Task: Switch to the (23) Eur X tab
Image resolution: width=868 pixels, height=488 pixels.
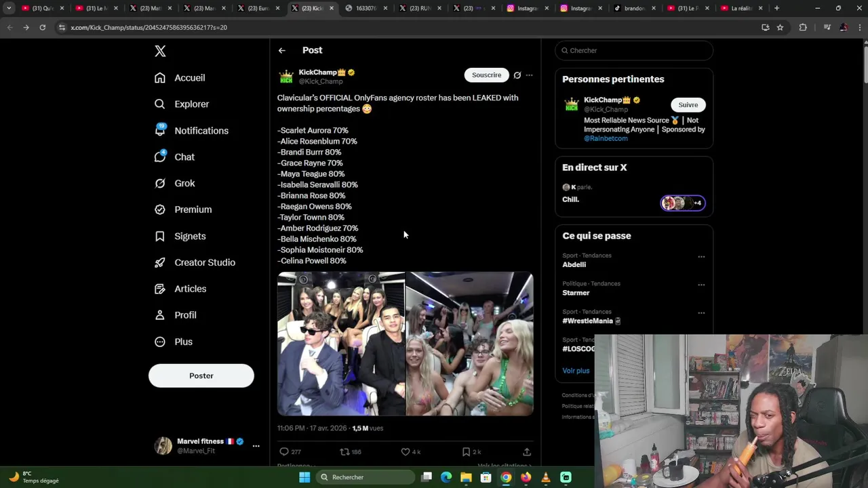Action: click(258, 8)
